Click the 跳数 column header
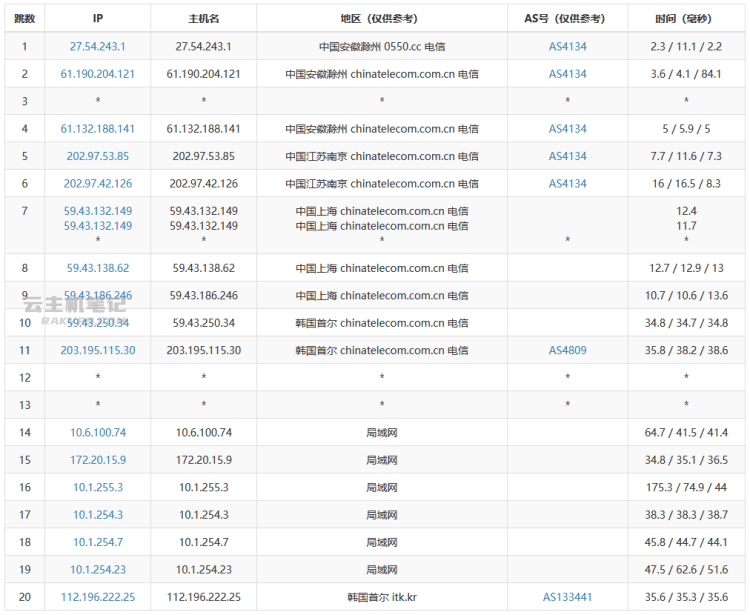 24,18
